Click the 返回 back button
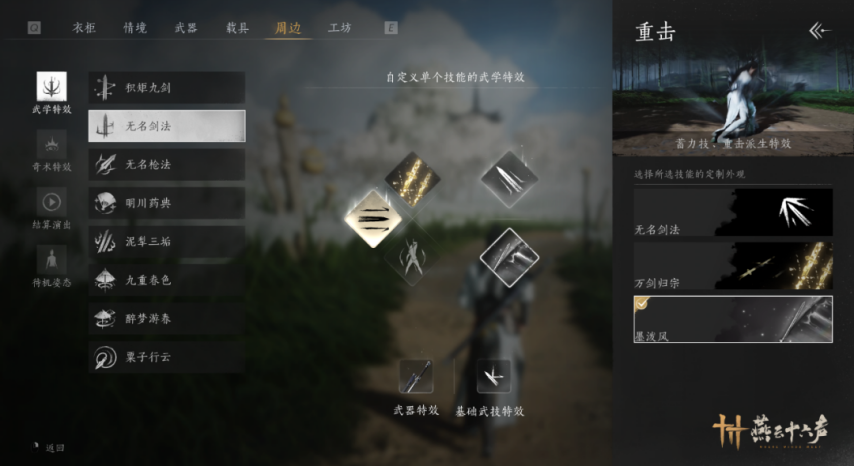 (48, 447)
